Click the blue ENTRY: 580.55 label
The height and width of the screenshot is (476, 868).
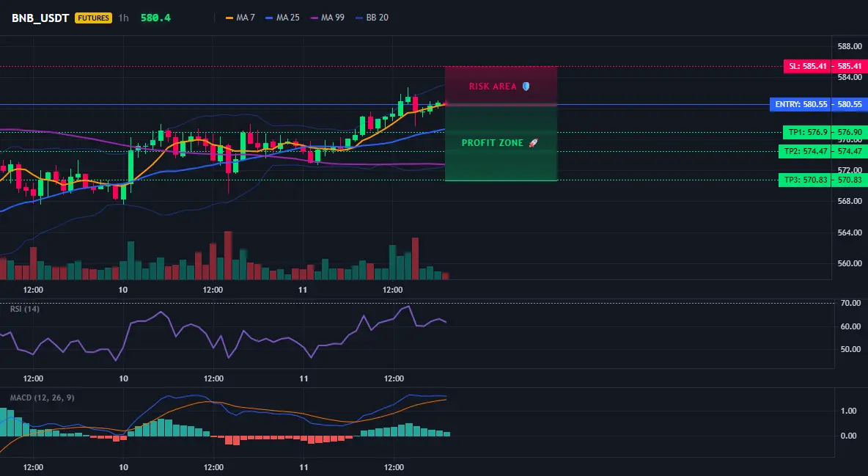801,104
